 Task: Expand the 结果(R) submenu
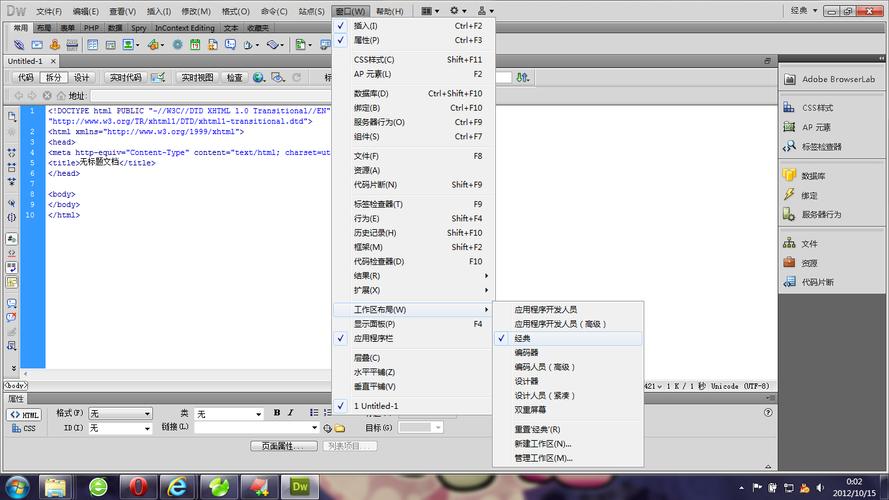tap(413, 276)
